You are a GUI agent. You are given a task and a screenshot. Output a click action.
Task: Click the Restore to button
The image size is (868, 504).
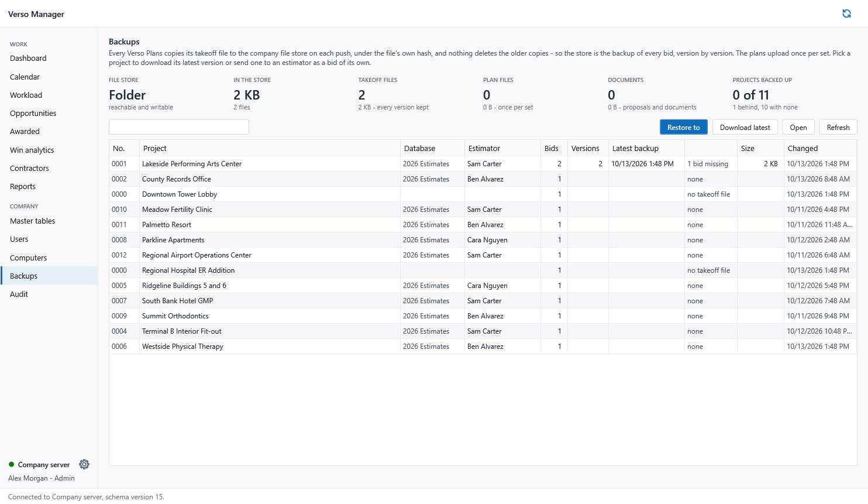pyautogui.click(x=683, y=127)
